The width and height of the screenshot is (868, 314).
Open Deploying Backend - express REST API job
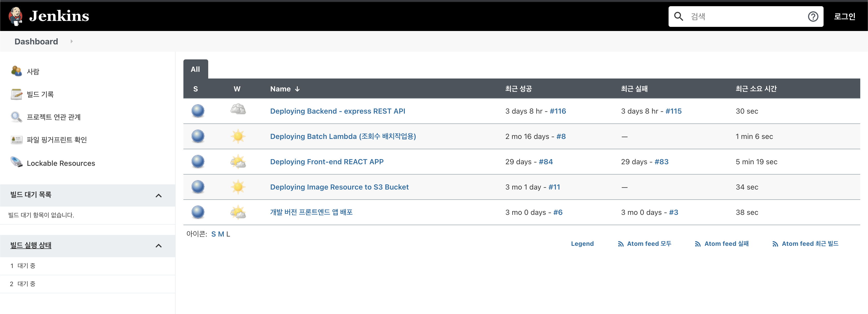click(338, 111)
